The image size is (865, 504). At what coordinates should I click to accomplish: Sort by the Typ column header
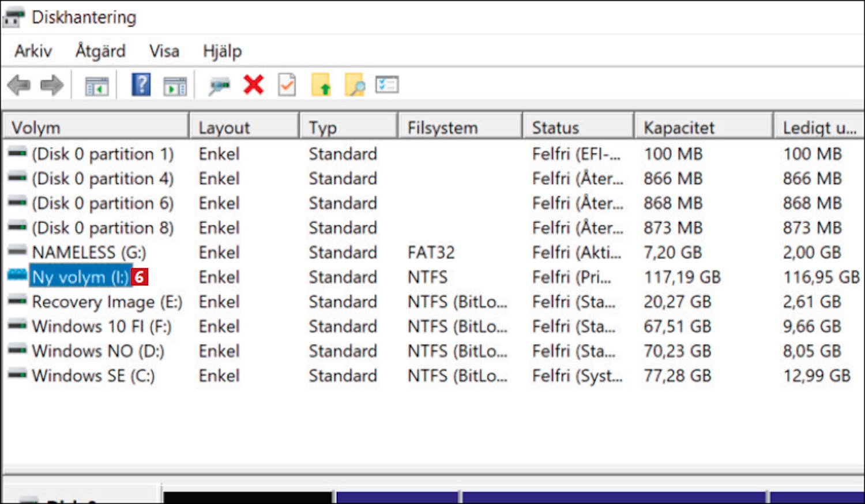click(x=349, y=127)
